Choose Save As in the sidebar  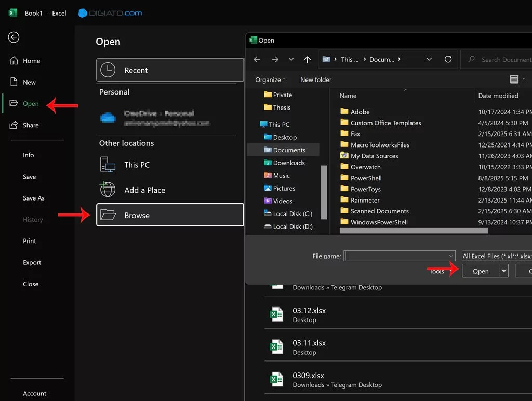point(34,198)
